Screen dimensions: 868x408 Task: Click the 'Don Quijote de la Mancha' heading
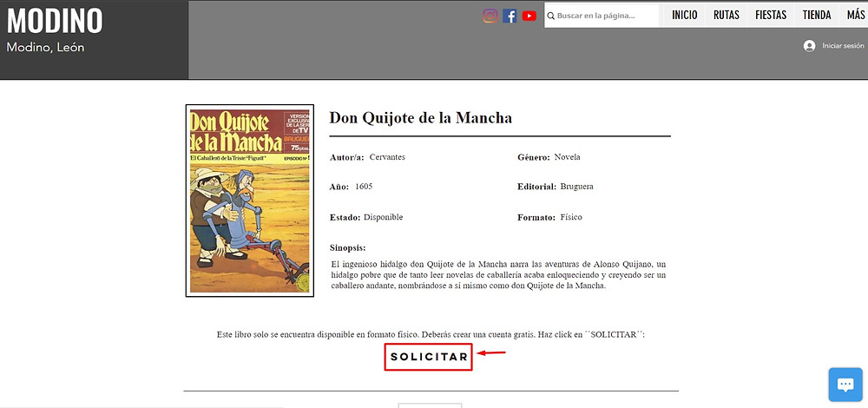[x=421, y=118]
